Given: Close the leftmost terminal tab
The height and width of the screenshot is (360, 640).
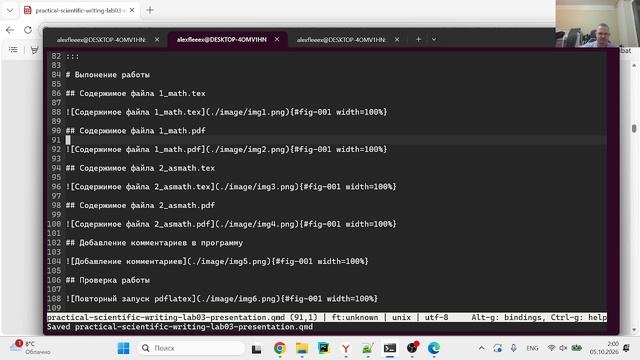Looking at the screenshot, I should pyautogui.click(x=157, y=40).
